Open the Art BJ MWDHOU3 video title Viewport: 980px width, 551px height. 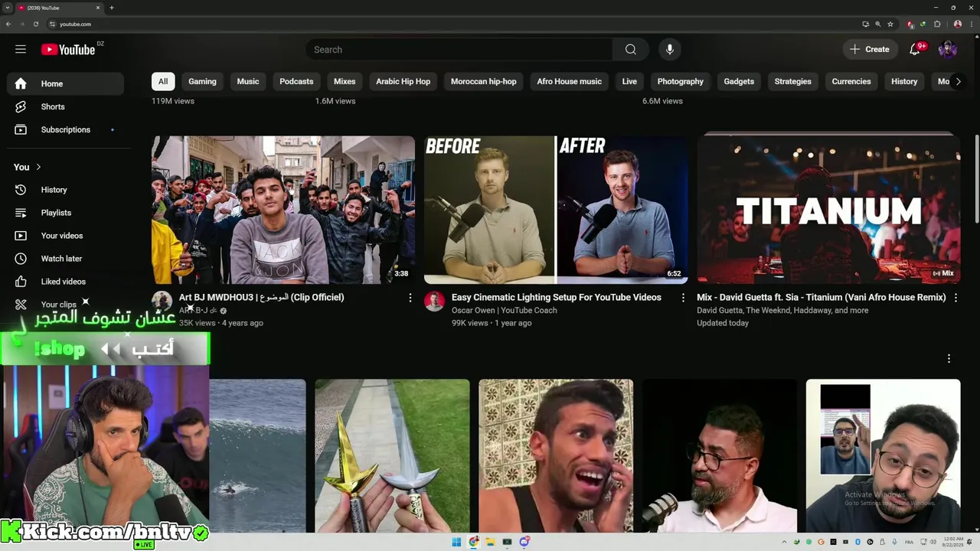[261, 297]
